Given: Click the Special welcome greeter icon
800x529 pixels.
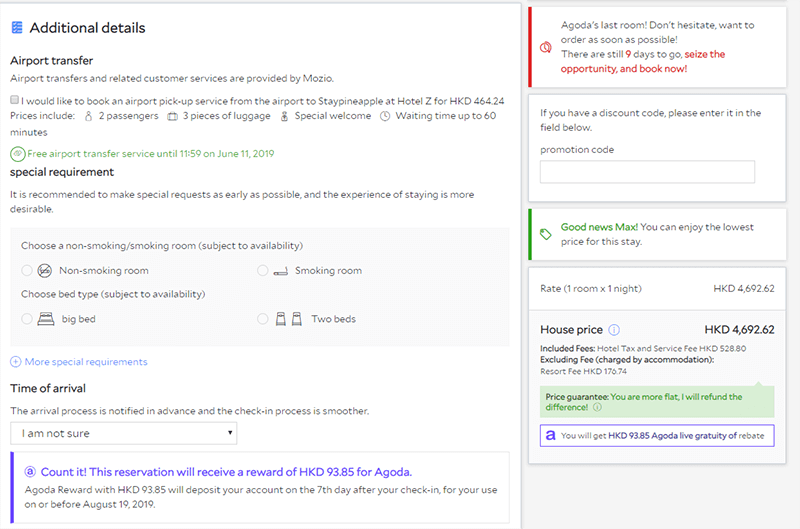Looking at the screenshot, I should pyautogui.click(x=284, y=116).
